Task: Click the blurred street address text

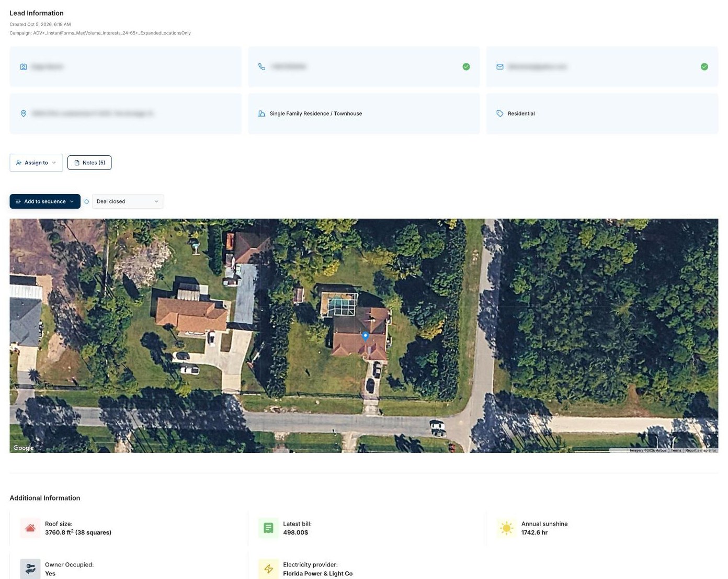Action: pos(92,113)
